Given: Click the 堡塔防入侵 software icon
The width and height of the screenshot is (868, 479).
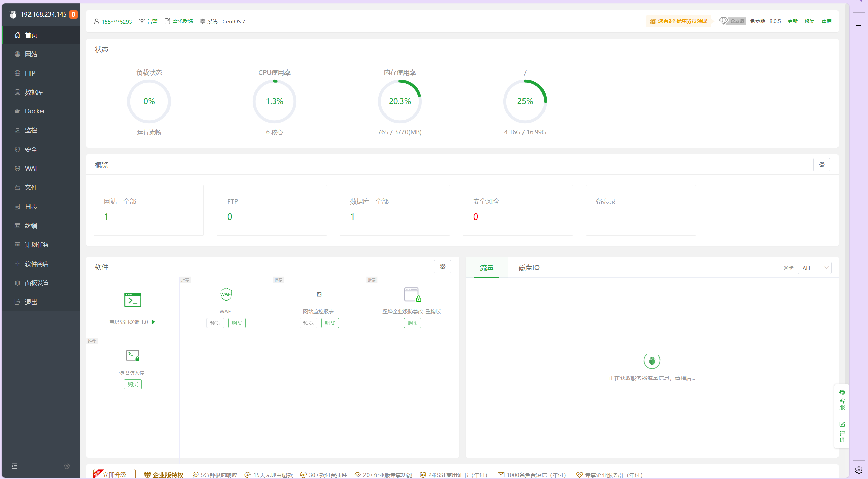Looking at the screenshot, I should (133, 356).
